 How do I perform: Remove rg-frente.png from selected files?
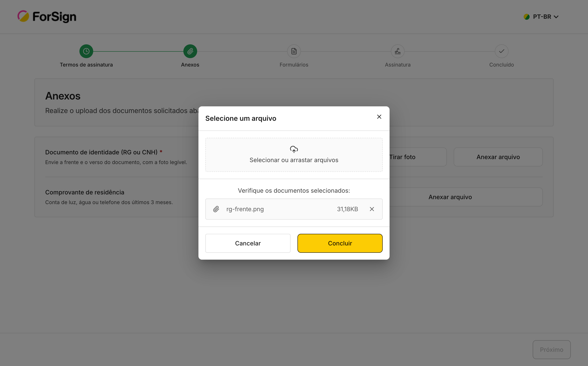(372, 209)
